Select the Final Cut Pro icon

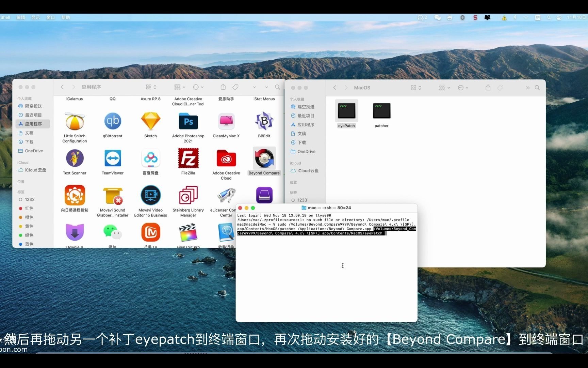tap(188, 233)
